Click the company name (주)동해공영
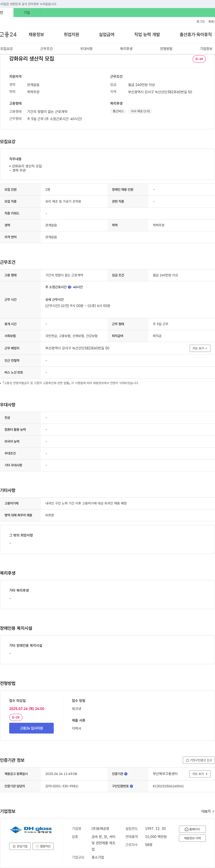The width and height of the screenshot is (215, 868). (100, 829)
